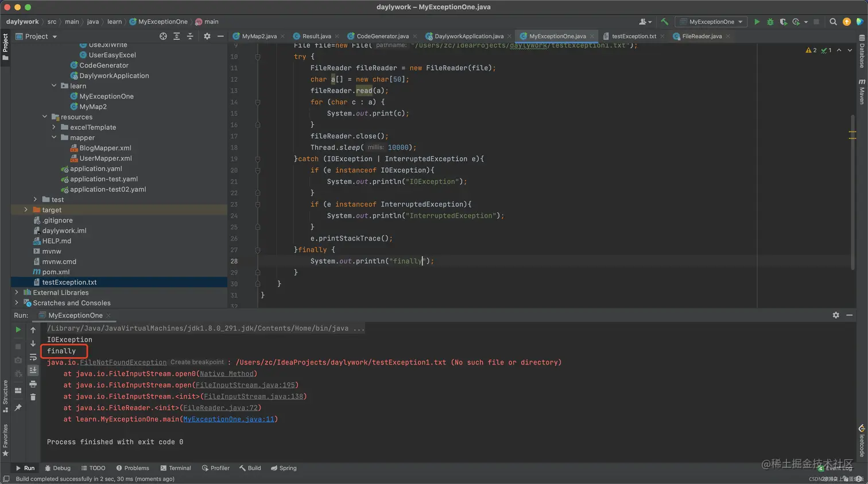
Task: Expand the test folder
Action: click(x=36, y=199)
